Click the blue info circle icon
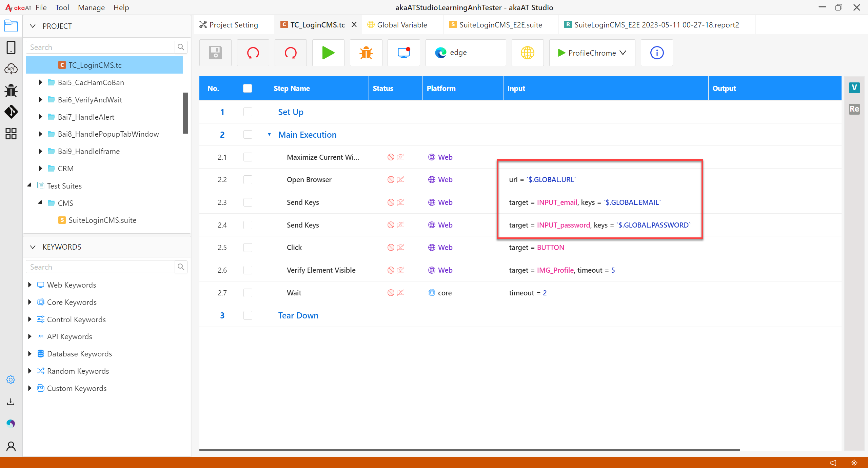Image resolution: width=868 pixels, height=468 pixels. [x=656, y=53]
